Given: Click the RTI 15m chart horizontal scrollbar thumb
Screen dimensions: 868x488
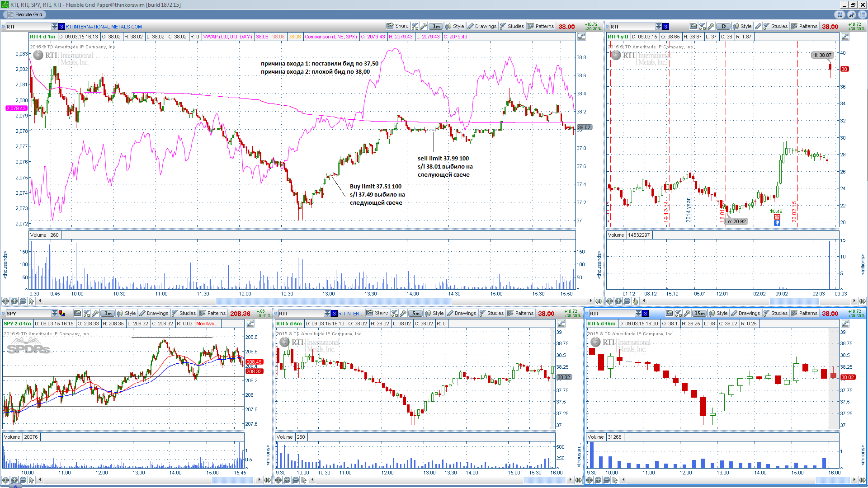Looking at the screenshot, I should point(834,480).
